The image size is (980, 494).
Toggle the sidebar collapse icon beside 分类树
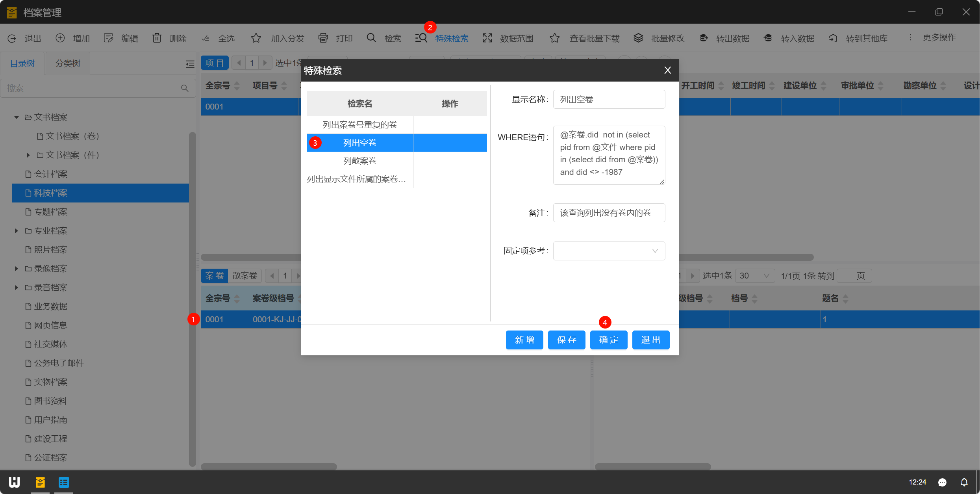click(190, 64)
